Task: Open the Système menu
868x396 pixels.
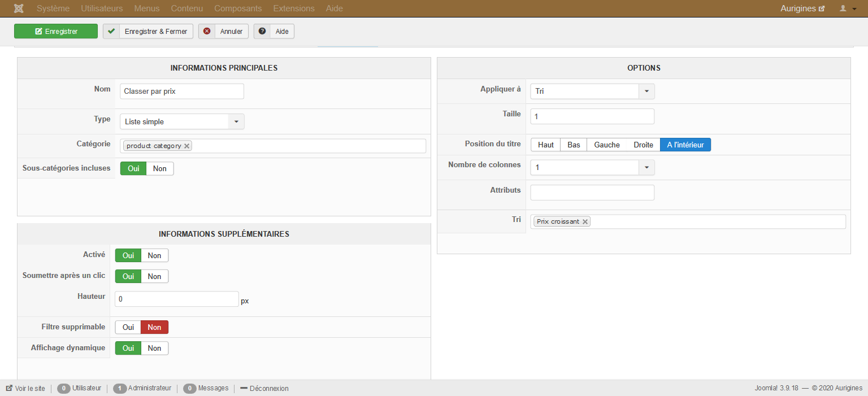Action: (53, 8)
